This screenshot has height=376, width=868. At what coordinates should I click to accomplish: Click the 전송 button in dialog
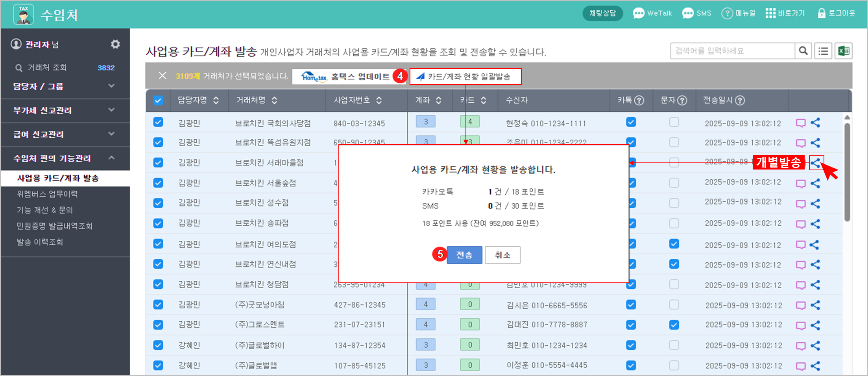(x=464, y=255)
